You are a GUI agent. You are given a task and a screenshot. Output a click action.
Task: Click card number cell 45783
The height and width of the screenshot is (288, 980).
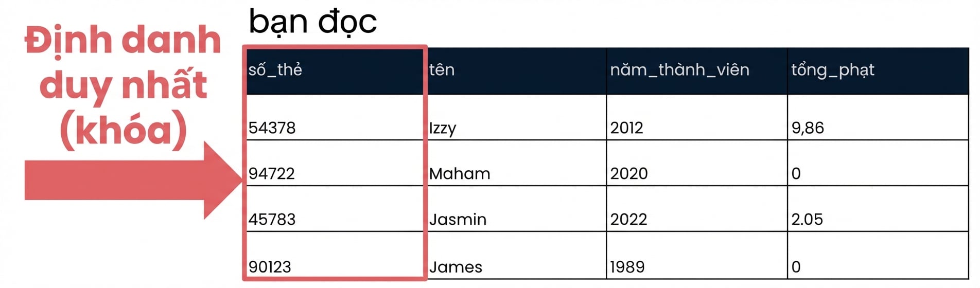[335, 209]
